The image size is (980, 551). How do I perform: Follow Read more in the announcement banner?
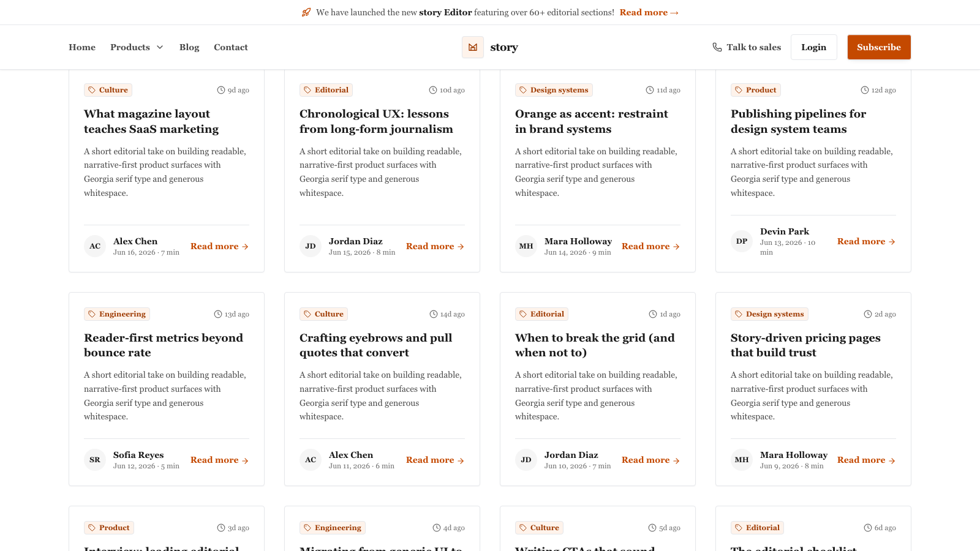(x=649, y=12)
